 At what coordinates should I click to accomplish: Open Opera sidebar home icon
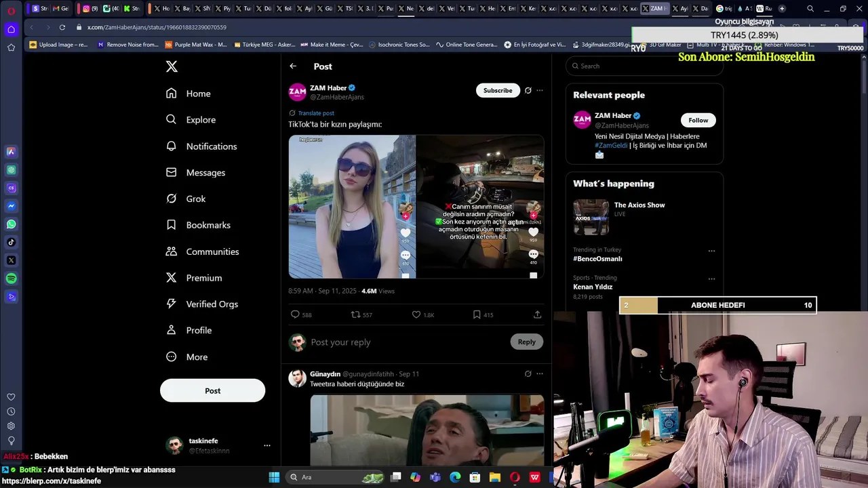11,29
